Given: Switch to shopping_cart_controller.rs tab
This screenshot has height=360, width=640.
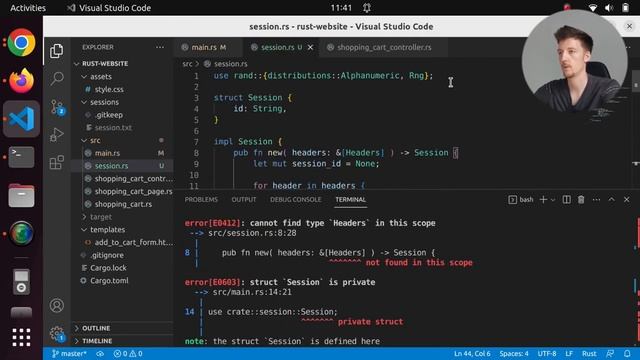Looking at the screenshot, I should 384,47.
